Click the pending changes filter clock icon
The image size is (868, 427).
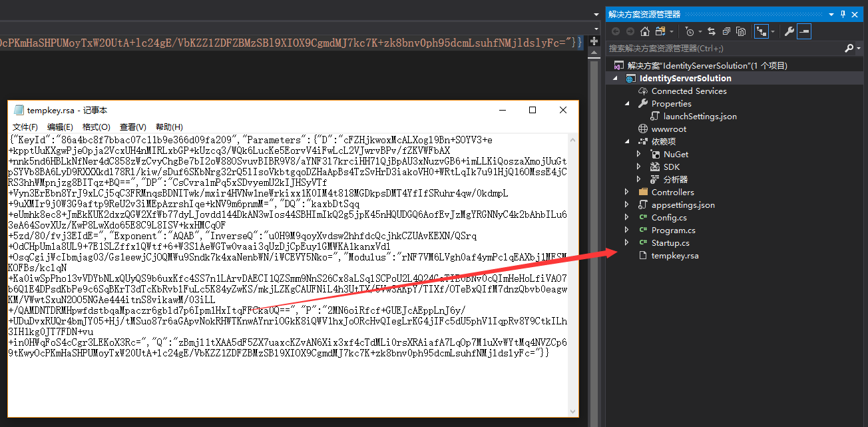(689, 31)
